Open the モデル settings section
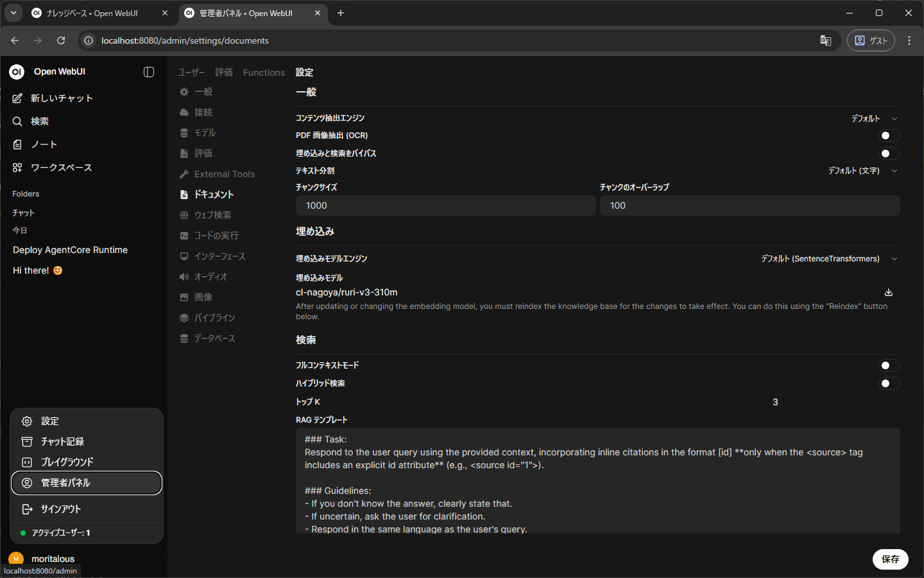Image resolution: width=924 pixels, height=578 pixels. (x=198, y=133)
